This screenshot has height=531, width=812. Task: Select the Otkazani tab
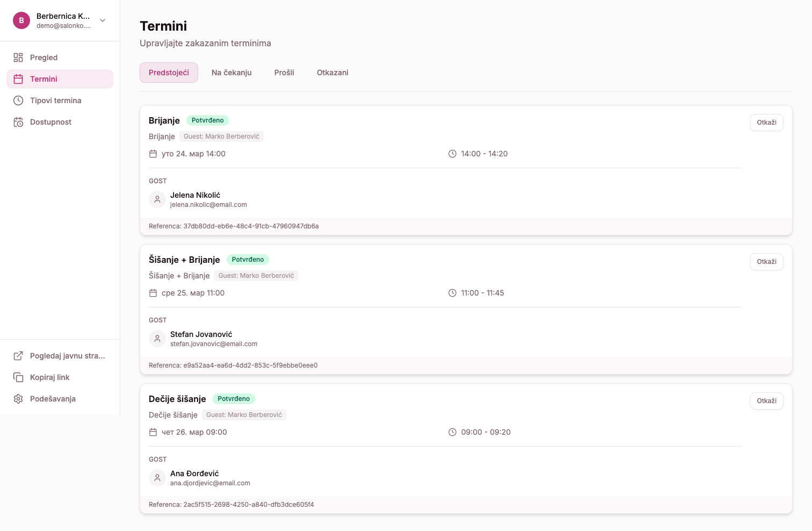pos(332,73)
